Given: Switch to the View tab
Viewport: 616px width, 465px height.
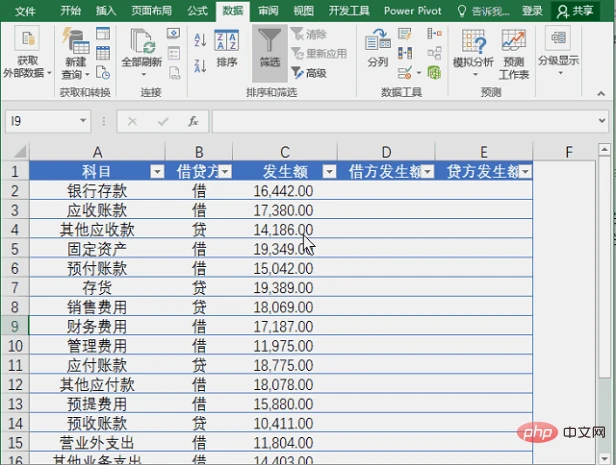Looking at the screenshot, I should (304, 11).
